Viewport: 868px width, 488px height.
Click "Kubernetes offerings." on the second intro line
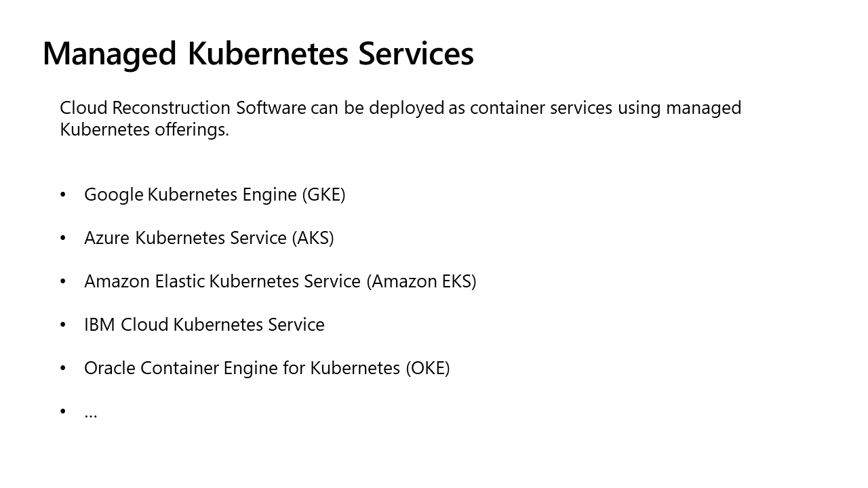click(x=144, y=129)
